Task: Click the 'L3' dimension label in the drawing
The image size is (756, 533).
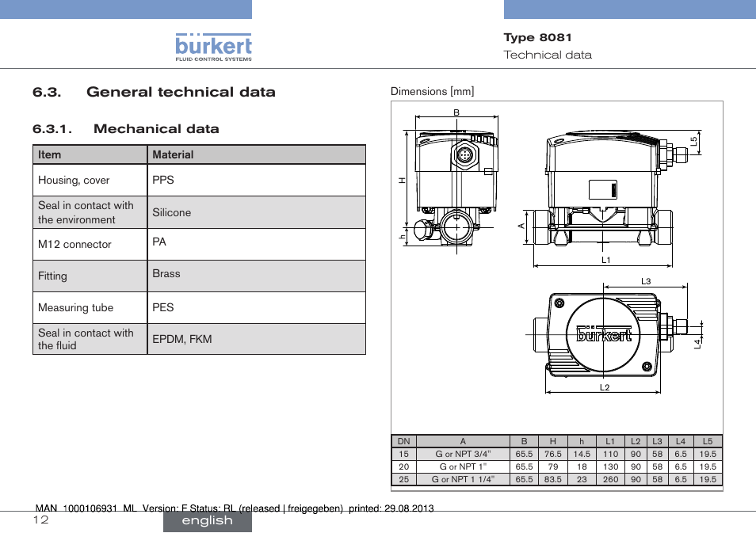Action: pos(646,281)
